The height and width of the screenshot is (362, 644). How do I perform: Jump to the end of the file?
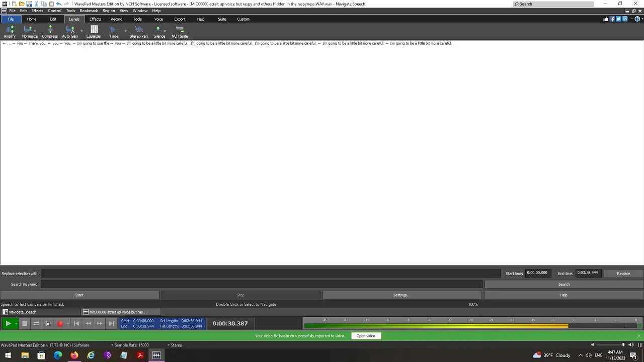(112, 323)
